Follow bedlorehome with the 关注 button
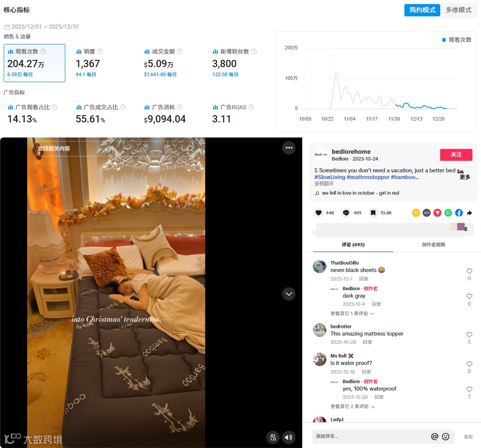 pos(456,155)
